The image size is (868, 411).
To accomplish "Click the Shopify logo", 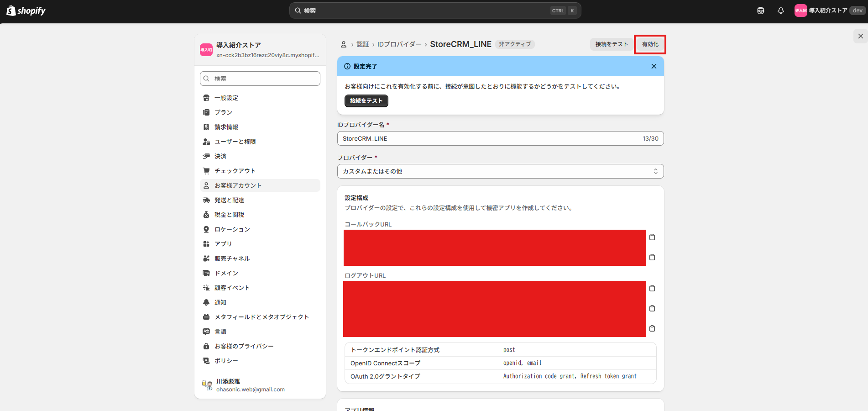I will point(26,11).
